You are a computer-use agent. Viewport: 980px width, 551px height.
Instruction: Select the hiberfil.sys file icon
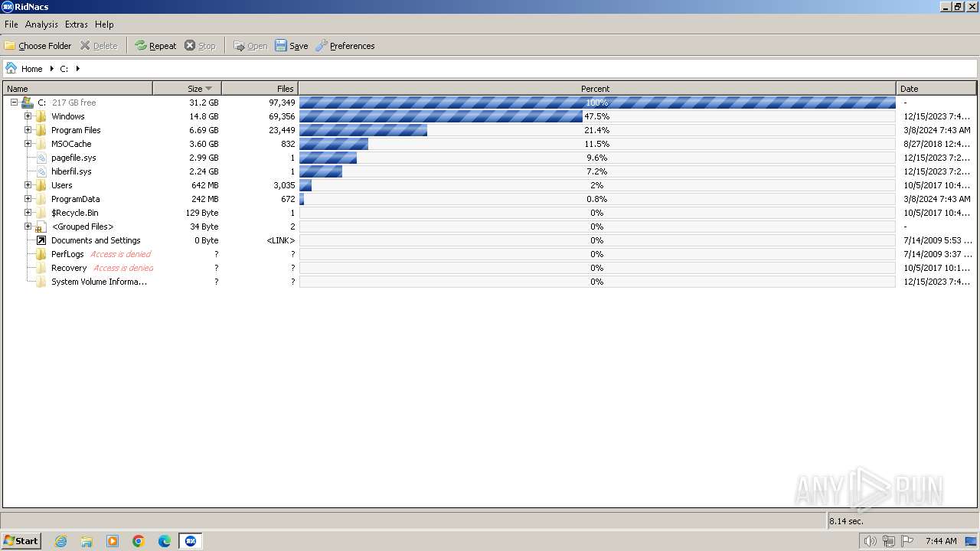41,171
